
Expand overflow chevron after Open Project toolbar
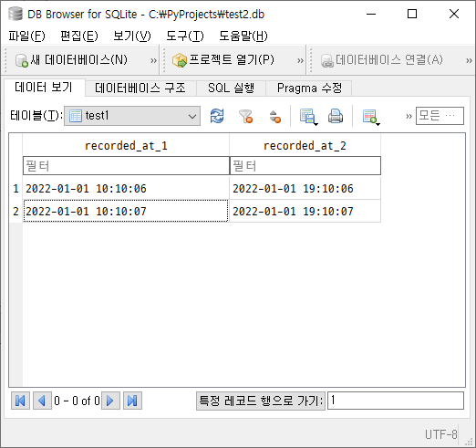[x=300, y=60]
